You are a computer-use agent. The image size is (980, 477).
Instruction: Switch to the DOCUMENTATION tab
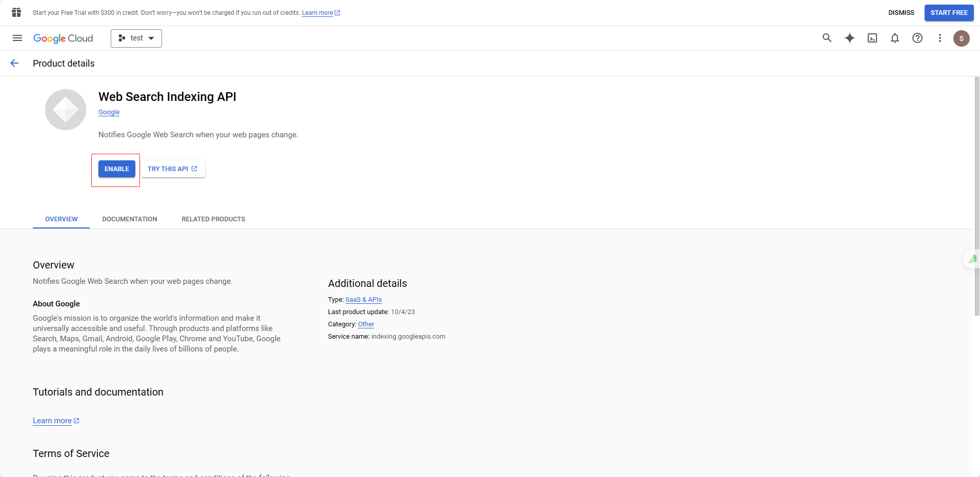(130, 219)
